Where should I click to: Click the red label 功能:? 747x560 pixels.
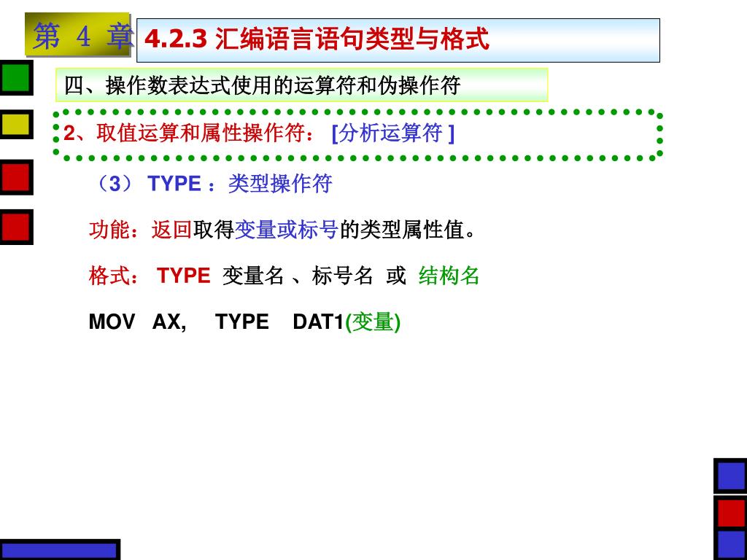tap(115, 230)
